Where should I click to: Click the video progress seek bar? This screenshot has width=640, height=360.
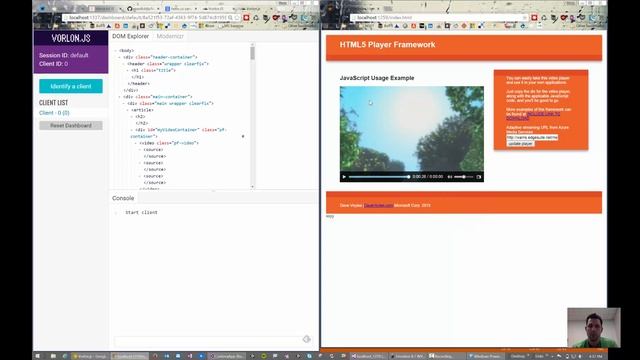pyautogui.click(x=379, y=177)
